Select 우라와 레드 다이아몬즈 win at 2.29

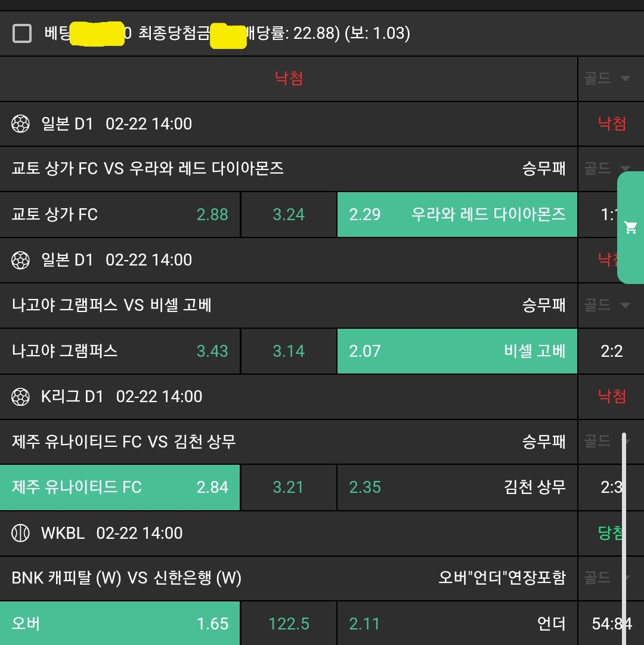pos(457,215)
